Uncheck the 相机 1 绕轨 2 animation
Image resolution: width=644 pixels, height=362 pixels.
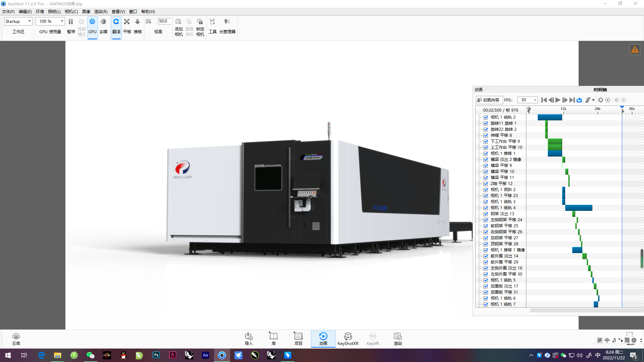[486, 117]
